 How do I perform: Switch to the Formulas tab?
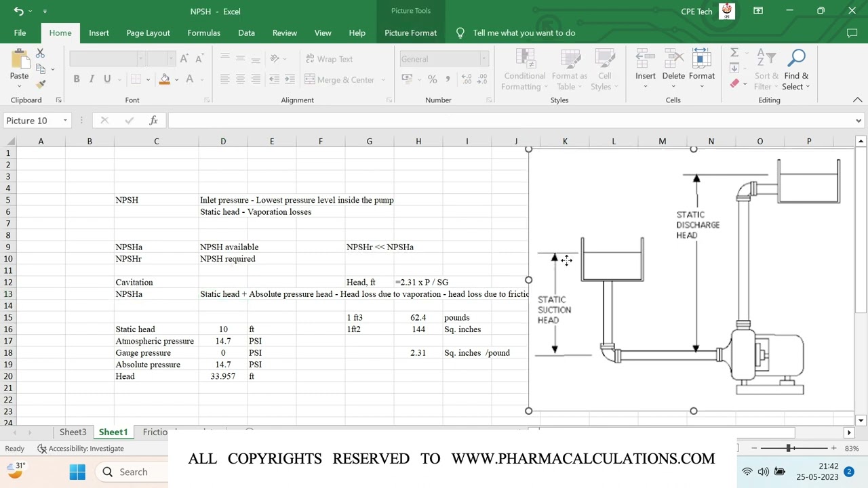203,33
